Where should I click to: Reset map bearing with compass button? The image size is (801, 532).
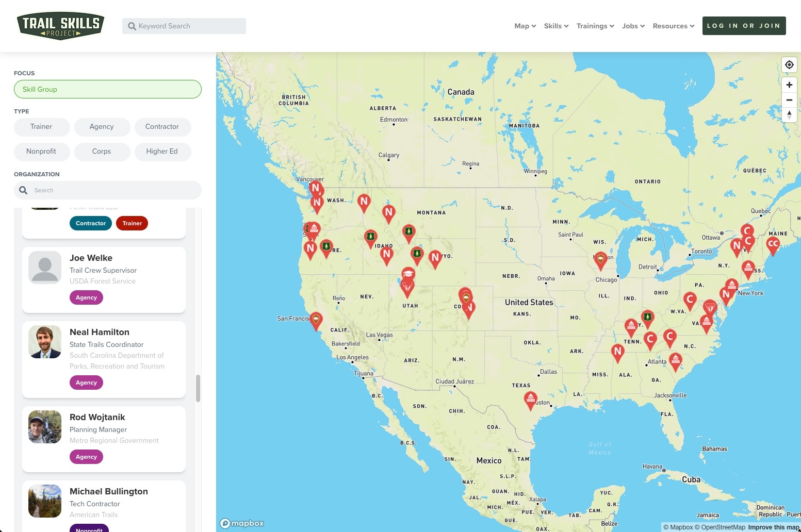point(789,115)
